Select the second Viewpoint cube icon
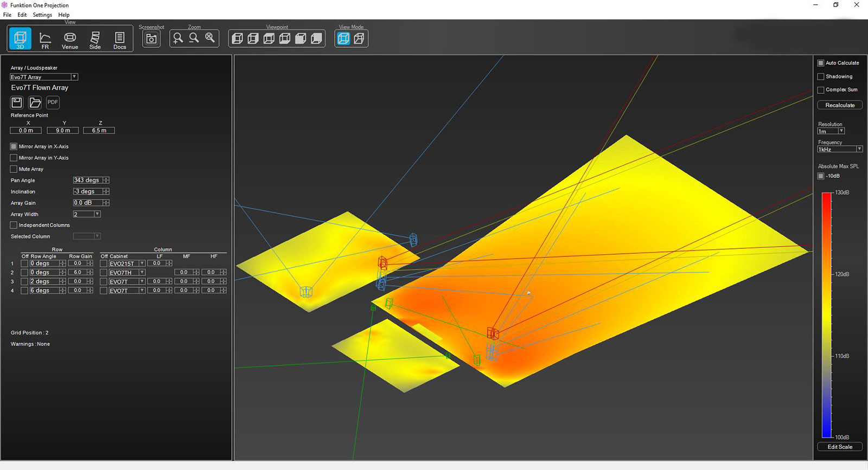Viewport: 868px width, 470px height. pyautogui.click(x=253, y=38)
